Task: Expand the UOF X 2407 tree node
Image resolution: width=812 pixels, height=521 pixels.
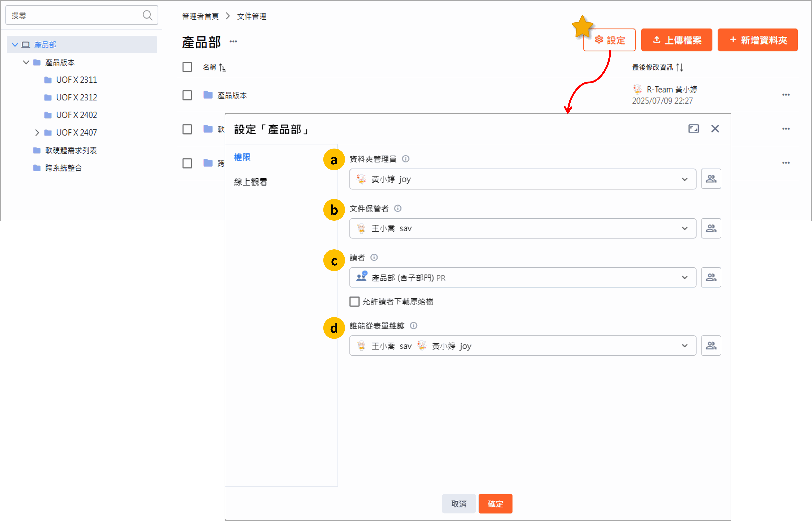Action: [x=37, y=133]
